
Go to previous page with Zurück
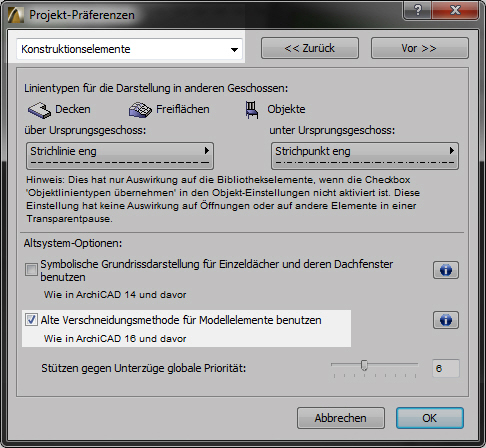pyautogui.click(x=310, y=48)
